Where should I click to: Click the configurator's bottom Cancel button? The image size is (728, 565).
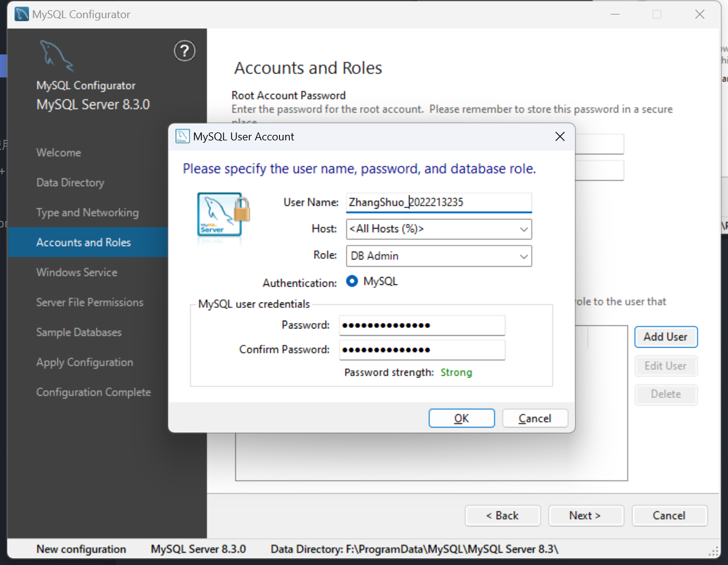pos(669,515)
